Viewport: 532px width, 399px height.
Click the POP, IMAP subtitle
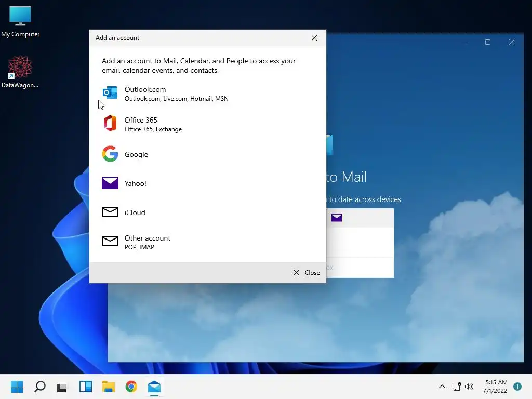coord(139,247)
